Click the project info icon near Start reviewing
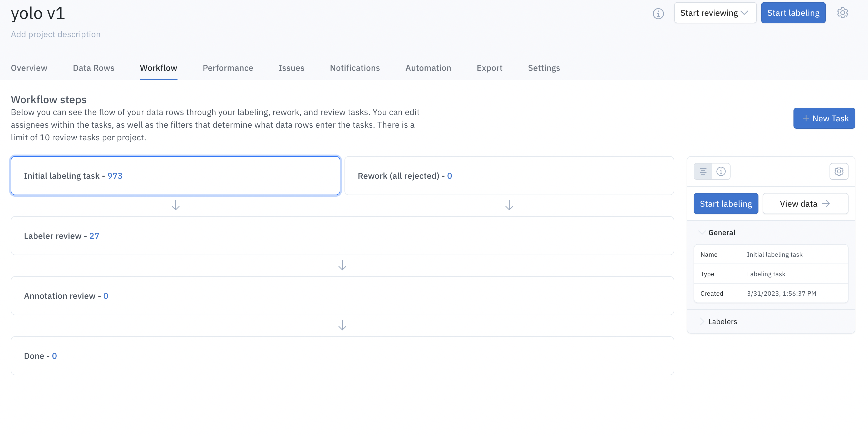The image size is (868, 436). 658,13
